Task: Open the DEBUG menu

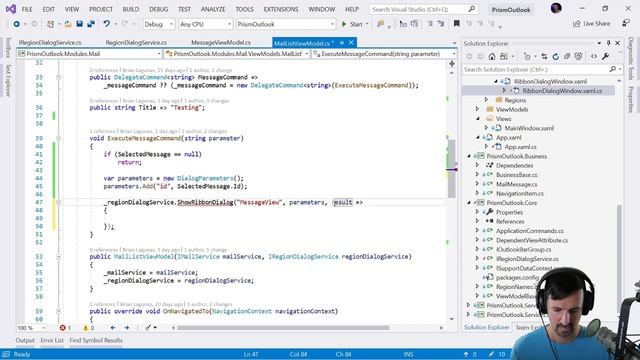Action: 158,9
